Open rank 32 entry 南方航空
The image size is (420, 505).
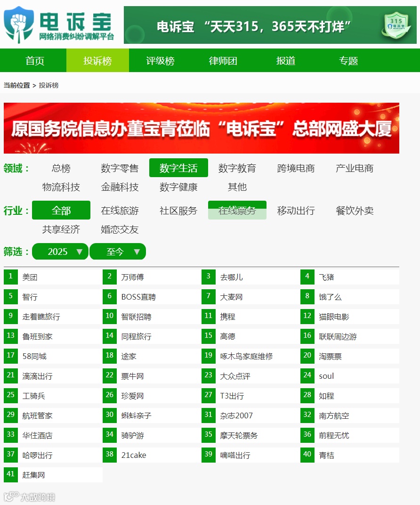[x=350, y=415]
